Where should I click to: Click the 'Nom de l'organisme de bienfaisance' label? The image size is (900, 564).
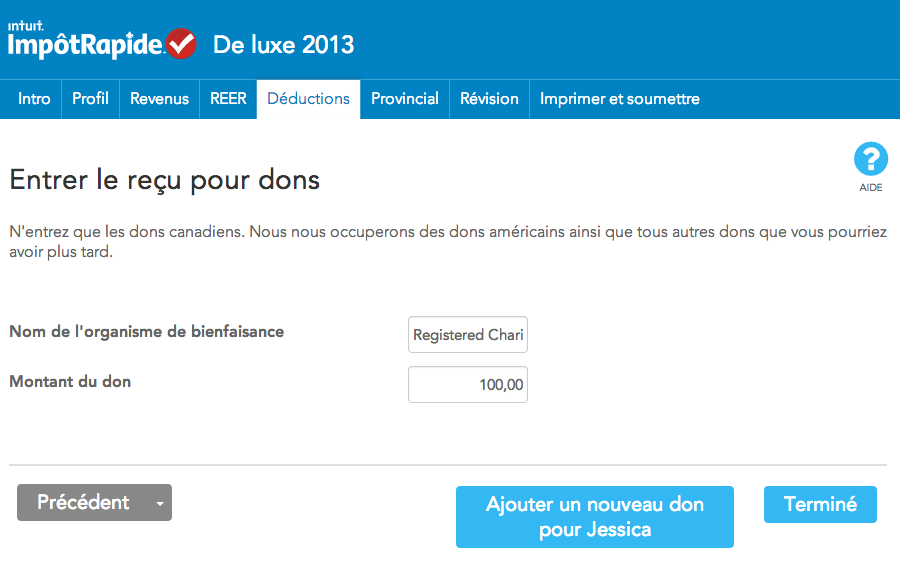146,331
